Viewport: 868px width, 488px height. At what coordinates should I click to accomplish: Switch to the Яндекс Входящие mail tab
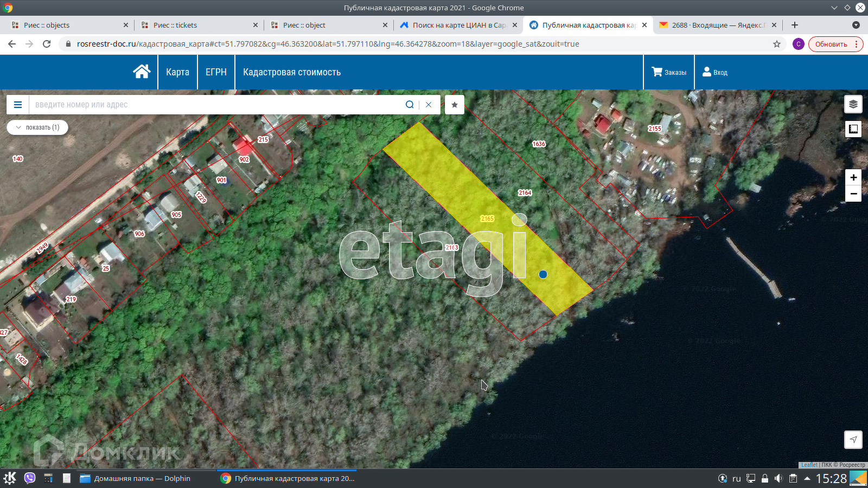(x=718, y=25)
